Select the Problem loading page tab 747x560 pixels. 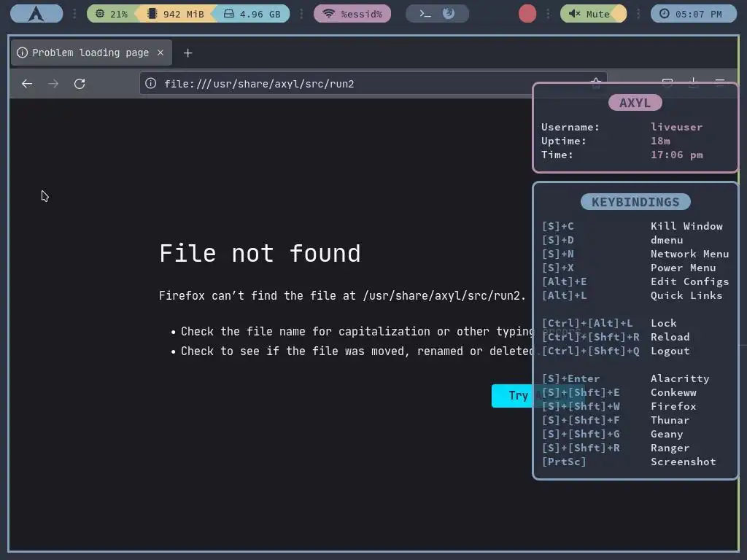[x=90, y=52]
